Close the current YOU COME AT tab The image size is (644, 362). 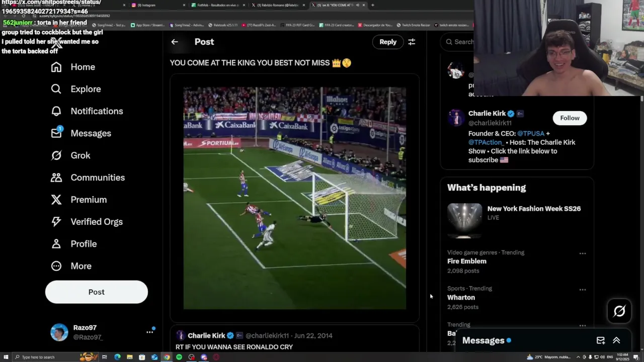[x=364, y=5]
